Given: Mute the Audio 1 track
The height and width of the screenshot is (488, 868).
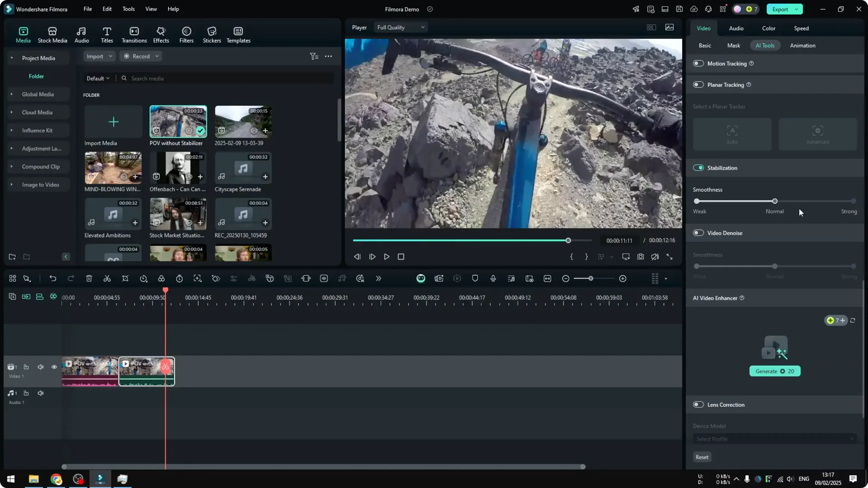Looking at the screenshot, I should coord(40,393).
